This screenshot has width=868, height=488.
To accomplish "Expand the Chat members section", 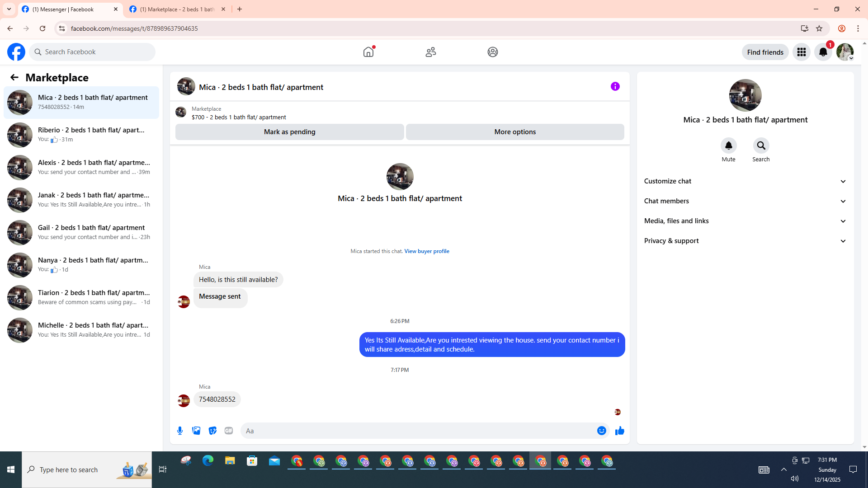I will click(x=745, y=201).
